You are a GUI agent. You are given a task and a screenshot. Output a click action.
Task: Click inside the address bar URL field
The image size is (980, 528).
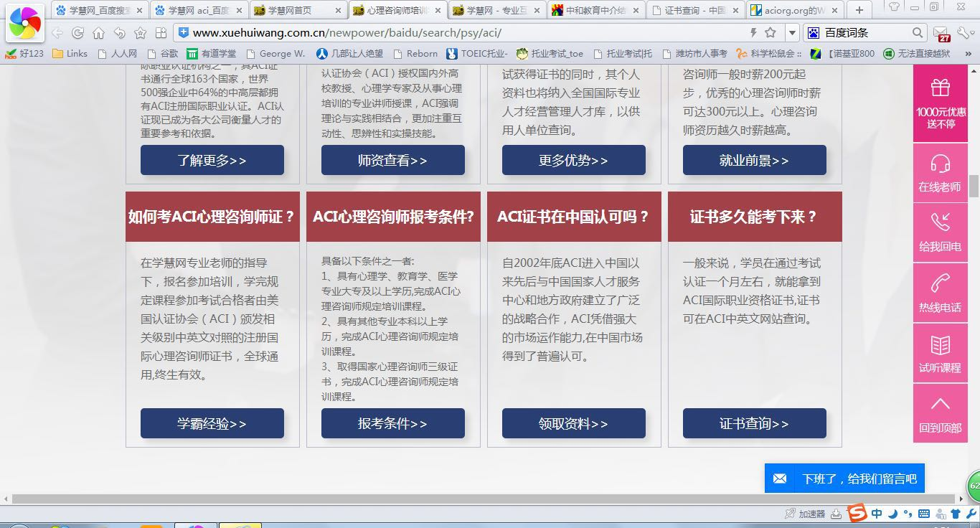click(x=430, y=32)
